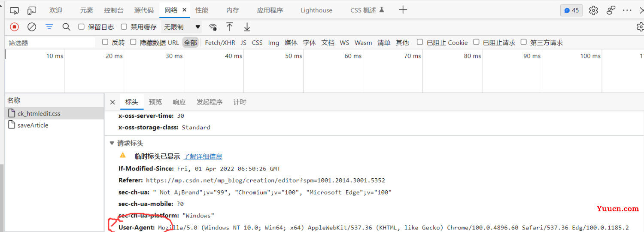This screenshot has width=644, height=232.
Task: Select the saveArticle request
Action: point(55,125)
